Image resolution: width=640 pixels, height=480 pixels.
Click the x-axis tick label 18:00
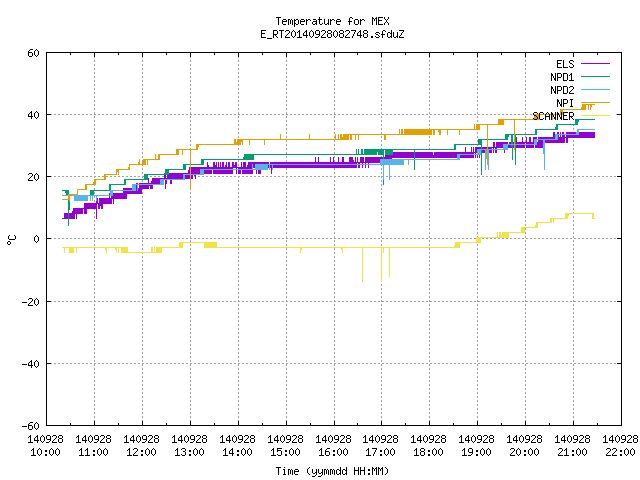pyautogui.click(x=428, y=452)
